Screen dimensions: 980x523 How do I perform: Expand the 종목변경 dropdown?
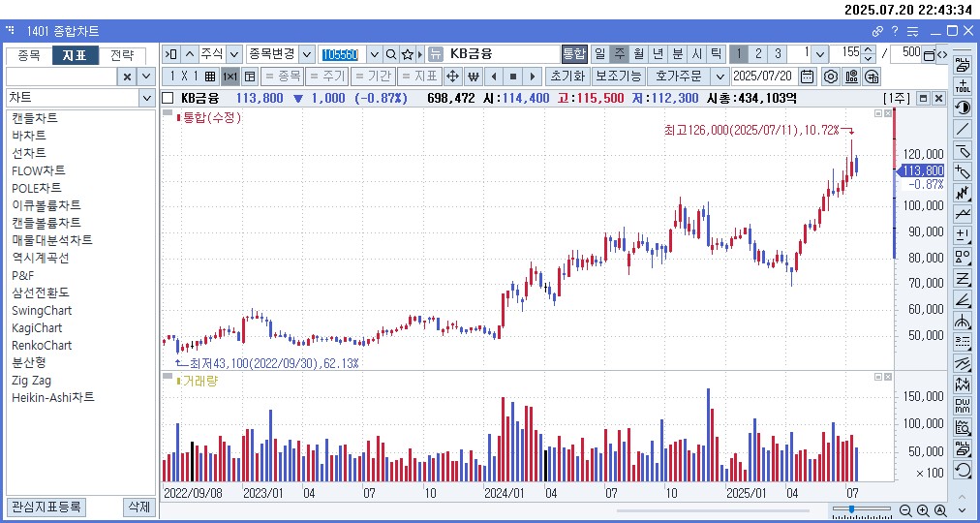click(x=307, y=53)
